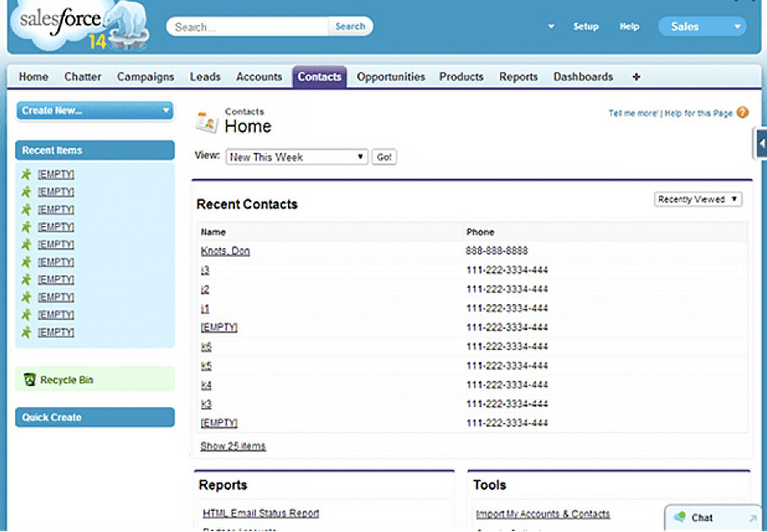Click the Phone column header

[480, 231]
